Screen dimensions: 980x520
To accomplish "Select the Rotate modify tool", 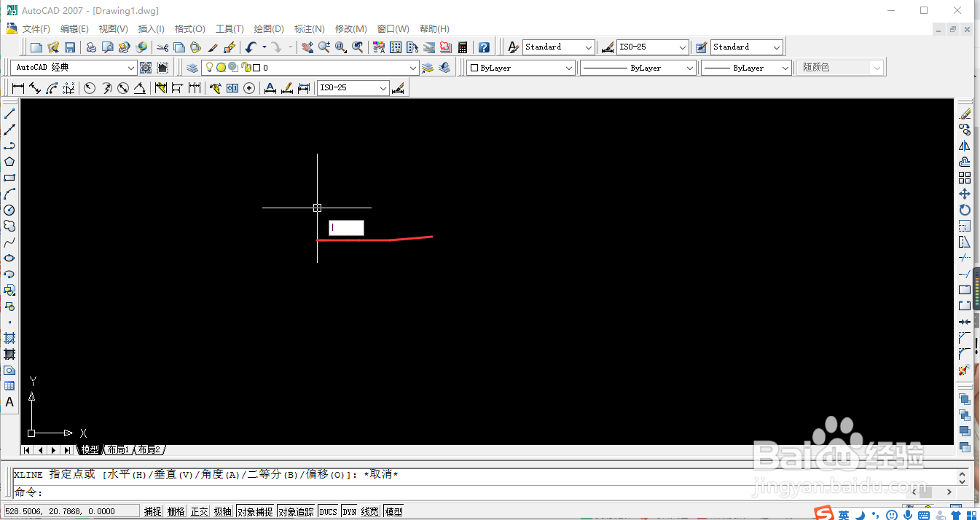I will [x=965, y=210].
